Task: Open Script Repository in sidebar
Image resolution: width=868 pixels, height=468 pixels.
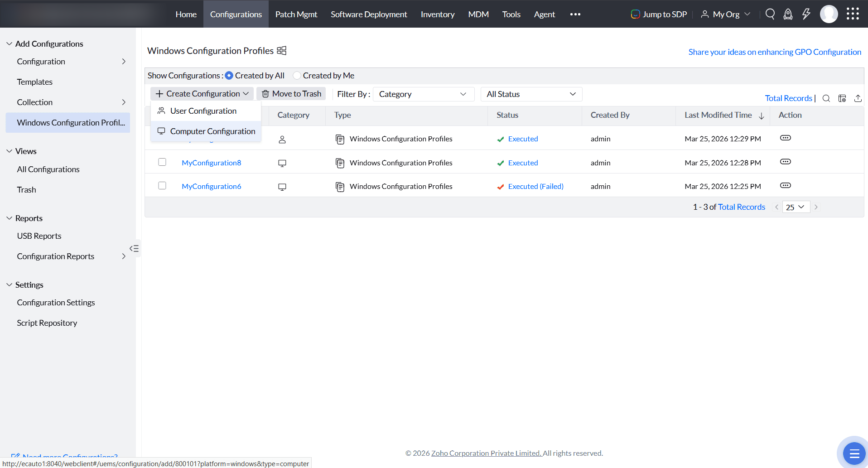Action: pyautogui.click(x=47, y=323)
